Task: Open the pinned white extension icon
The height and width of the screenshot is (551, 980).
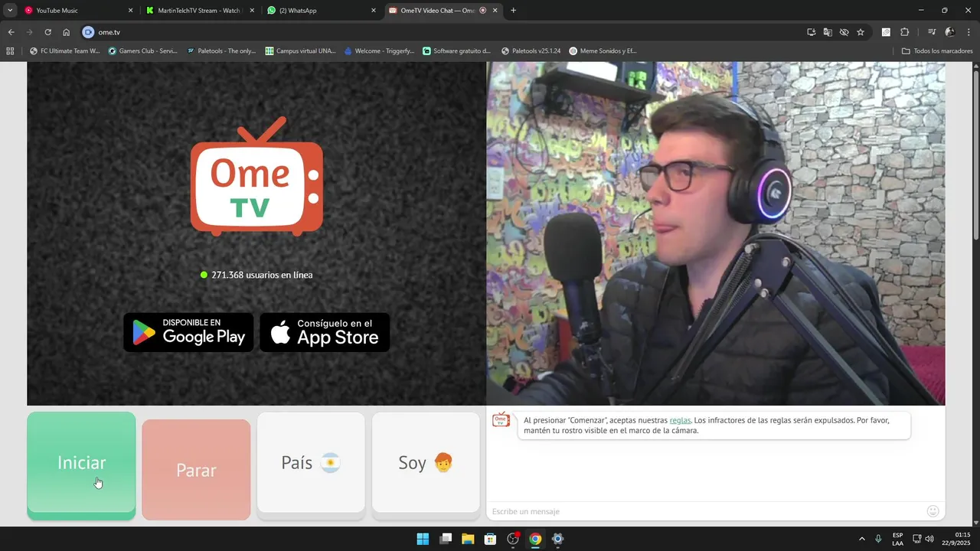Action: 886,32
